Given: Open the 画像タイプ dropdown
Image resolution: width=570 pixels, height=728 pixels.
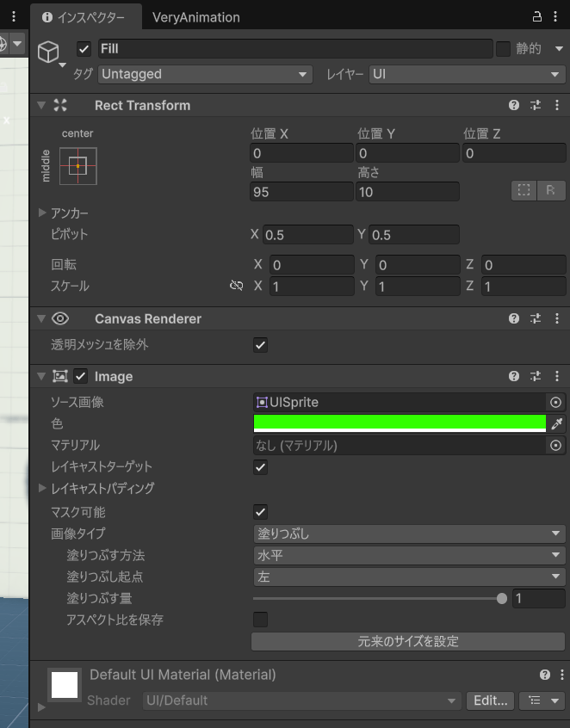Looking at the screenshot, I should [x=409, y=534].
